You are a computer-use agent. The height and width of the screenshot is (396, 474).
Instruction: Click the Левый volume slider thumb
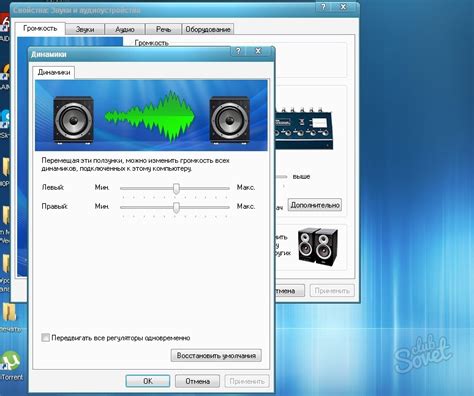click(176, 188)
